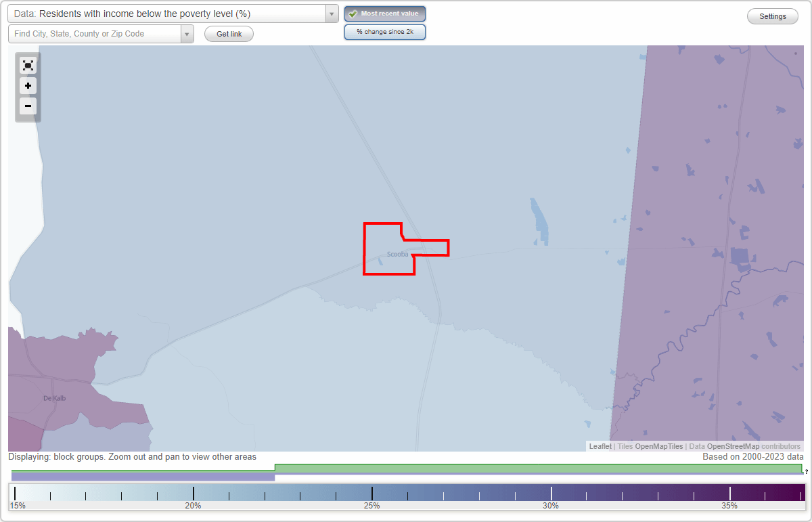Open the Settings panel
The height and width of the screenshot is (522, 812).
click(x=772, y=16)
